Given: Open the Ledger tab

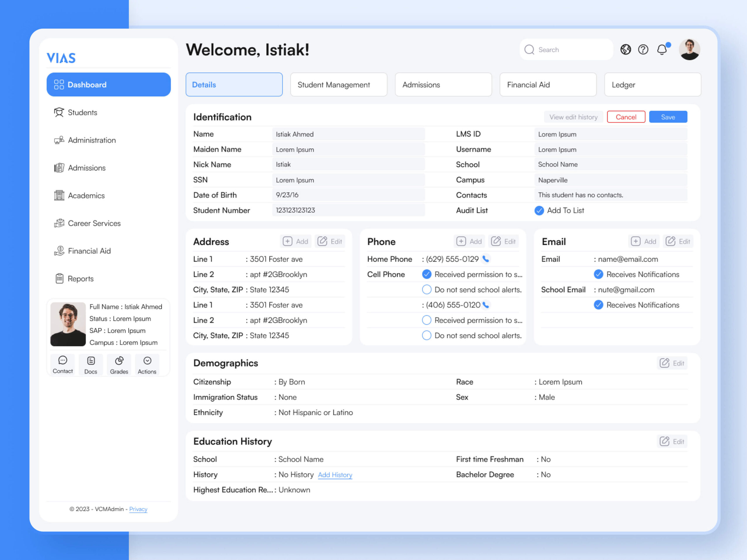Looking at the screenshot, I should pyautogui.click(x=652, y=85).
